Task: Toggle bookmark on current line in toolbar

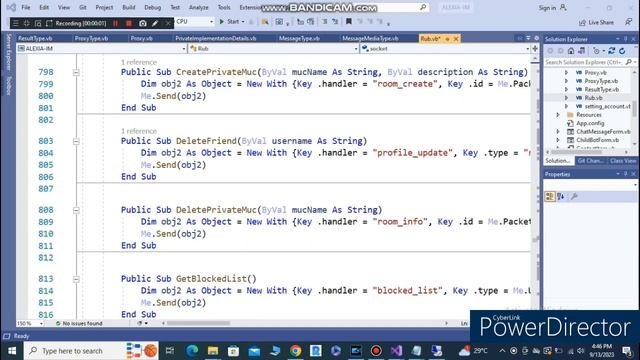Action: (349, 22)
